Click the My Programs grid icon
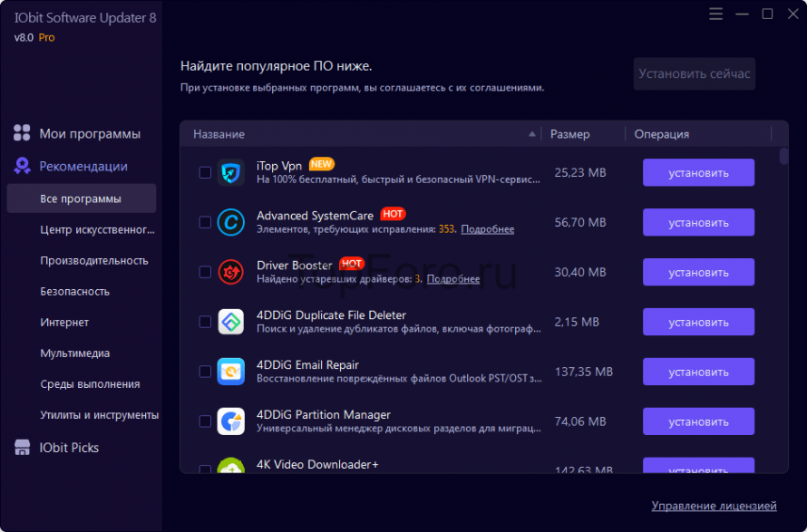This screenshot has width=807, height=532. (22, 132)
